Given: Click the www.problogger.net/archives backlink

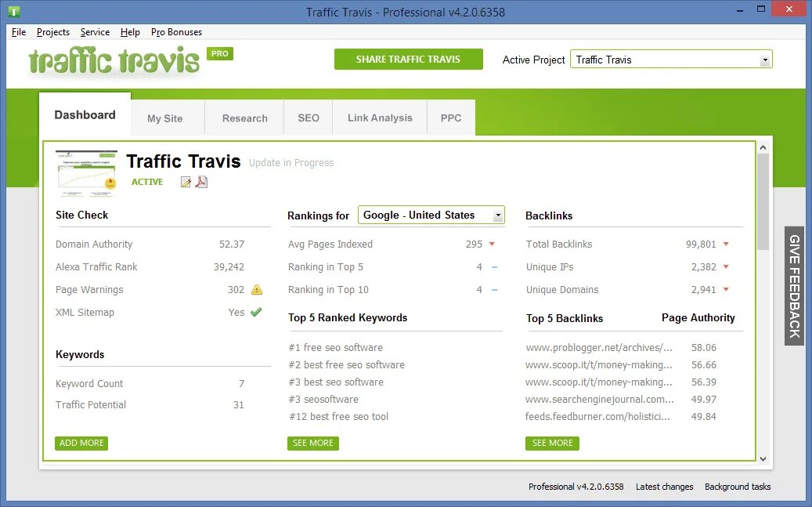Looking at the screenshot, I should [599, 348].
